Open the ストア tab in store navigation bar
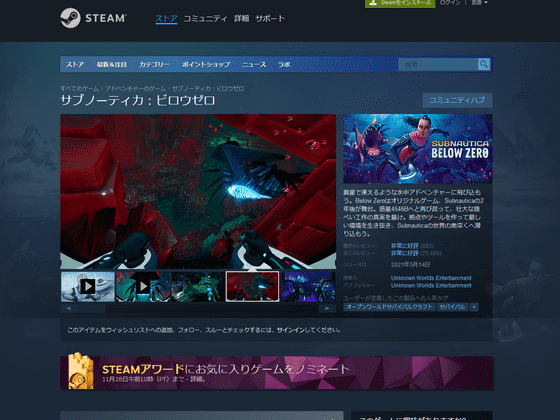 pos(75,65)
